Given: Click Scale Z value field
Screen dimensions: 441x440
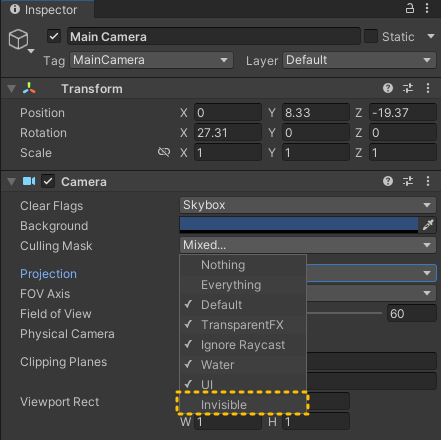Looking at the screenshot, I should (x=403, y=152).
